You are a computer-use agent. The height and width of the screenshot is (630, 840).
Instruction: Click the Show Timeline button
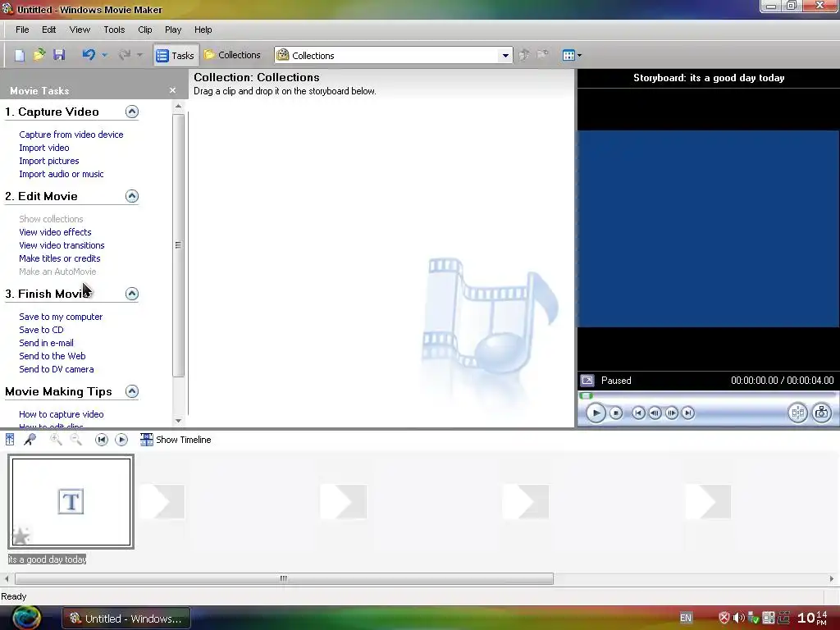(176, 440)
